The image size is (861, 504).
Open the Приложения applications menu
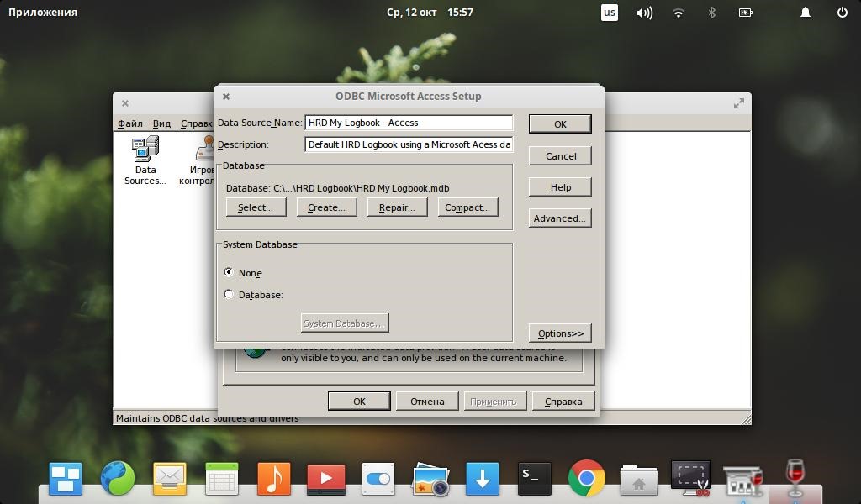[x=43, y=12]
